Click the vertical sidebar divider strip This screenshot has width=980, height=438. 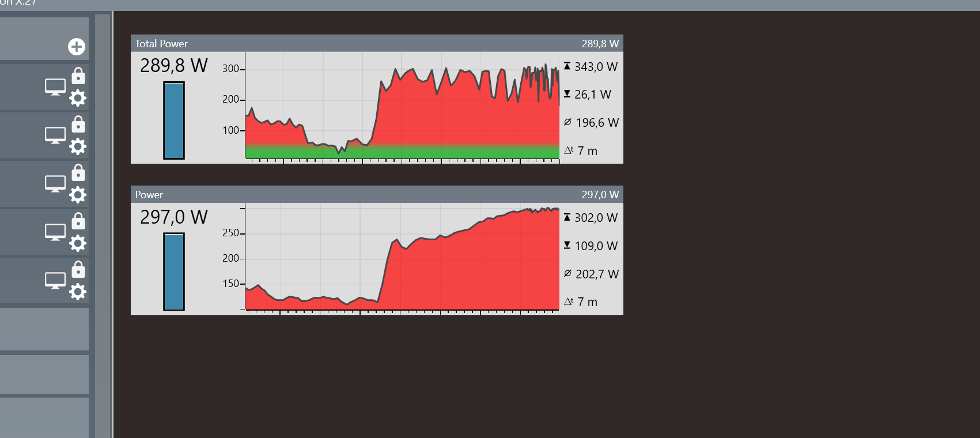[x=103, y=226]
